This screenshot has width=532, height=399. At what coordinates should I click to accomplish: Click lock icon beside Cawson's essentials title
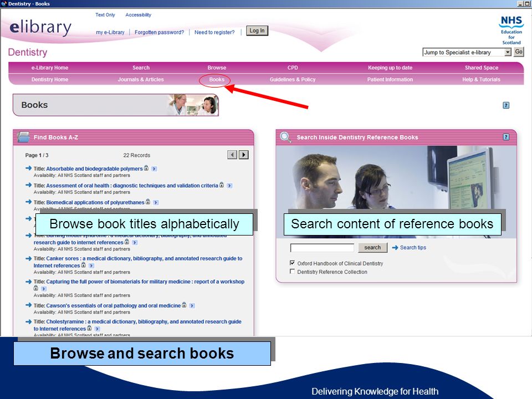(x=184, y=305)
